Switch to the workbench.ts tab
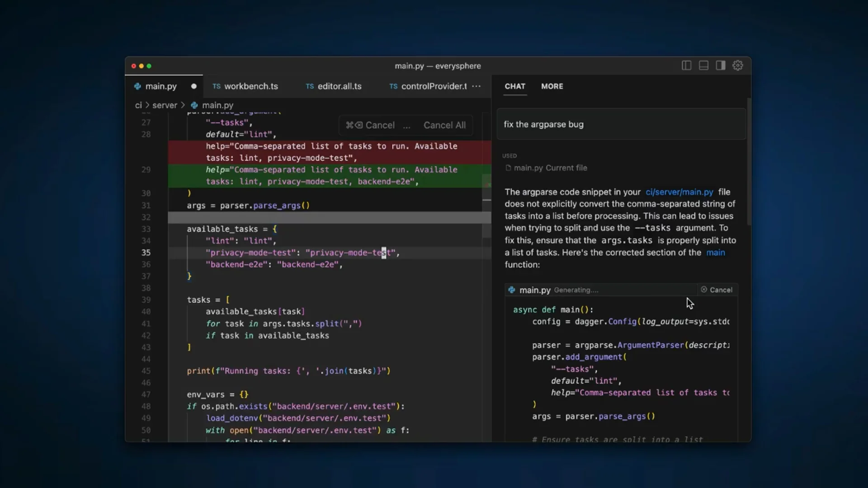868x488 pixels. coord(251,86)
